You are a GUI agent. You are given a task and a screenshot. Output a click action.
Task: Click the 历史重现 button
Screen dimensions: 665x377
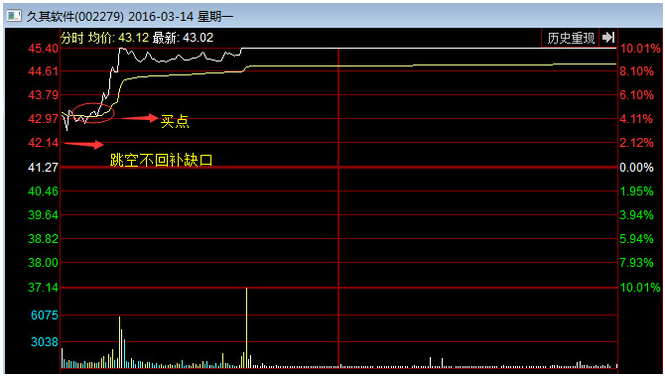(570, 38)
